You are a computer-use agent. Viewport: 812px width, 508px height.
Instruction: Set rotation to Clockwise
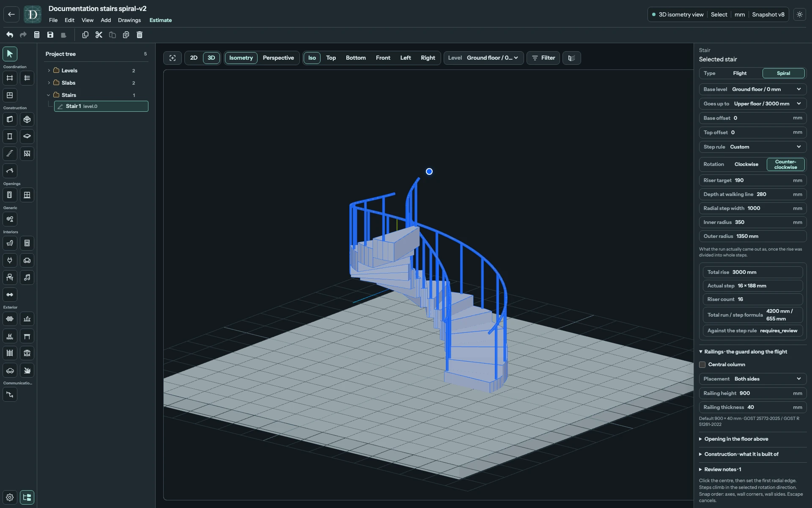tap(746, 164)
